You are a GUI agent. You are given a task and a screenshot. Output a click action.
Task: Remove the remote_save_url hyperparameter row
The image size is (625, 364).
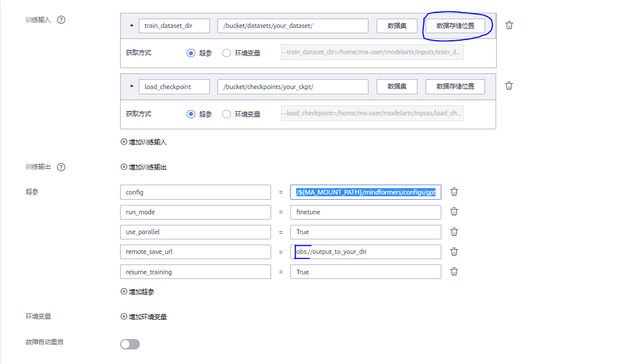pos(454,252)
